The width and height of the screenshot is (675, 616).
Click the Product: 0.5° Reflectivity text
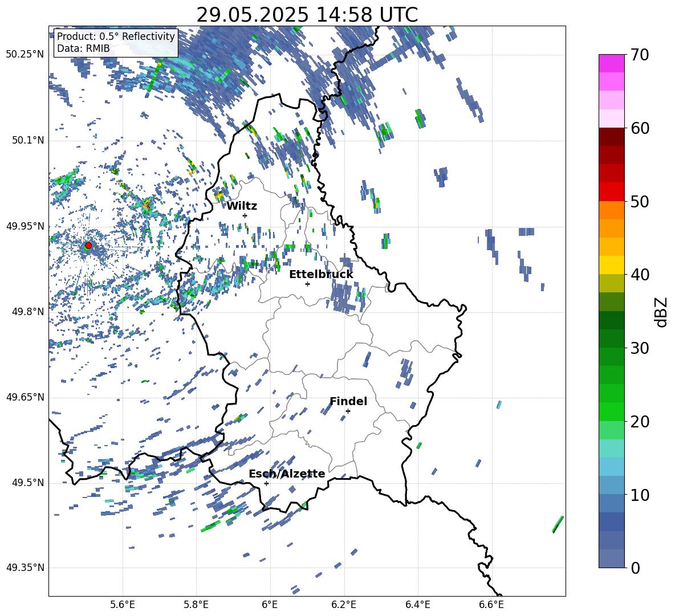point(116,36)
